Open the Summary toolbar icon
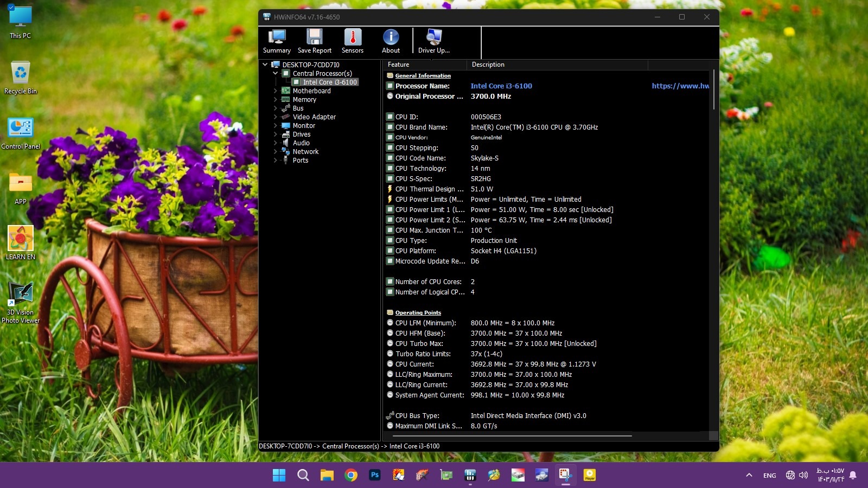Screen dimensions: 868x488 click(277, 41)
